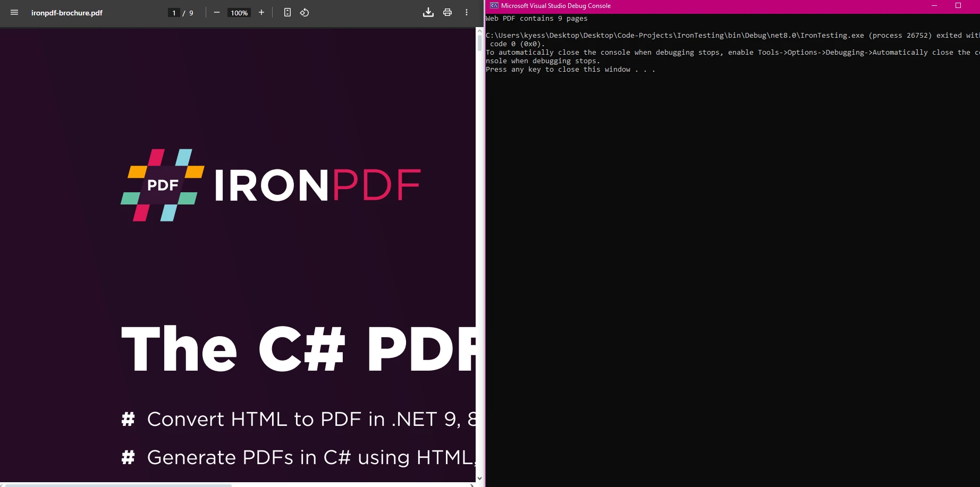Edit the zoom percentage value
This screenshot has height=487, width=980.
coord(239,13)
